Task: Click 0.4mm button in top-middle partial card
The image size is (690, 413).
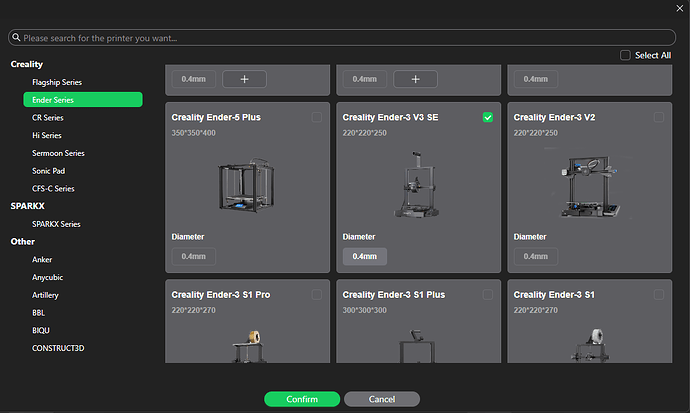Action: [365, 79]
